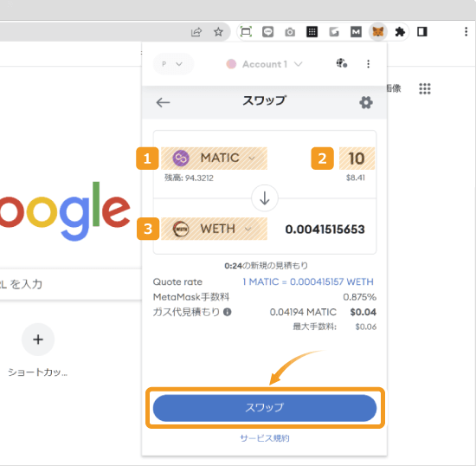Open the MetaMask fox extension
The image size is (476, 466).
(378, 31)
